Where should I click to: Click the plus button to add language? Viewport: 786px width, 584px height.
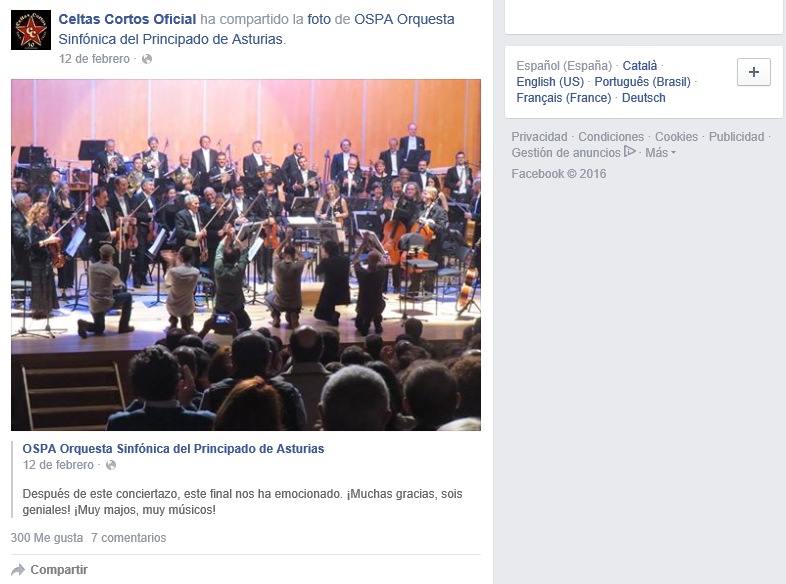753,72
